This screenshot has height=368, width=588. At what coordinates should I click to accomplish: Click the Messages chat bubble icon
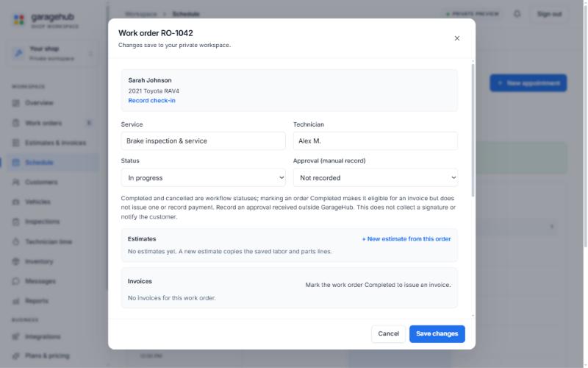(15, 281)
